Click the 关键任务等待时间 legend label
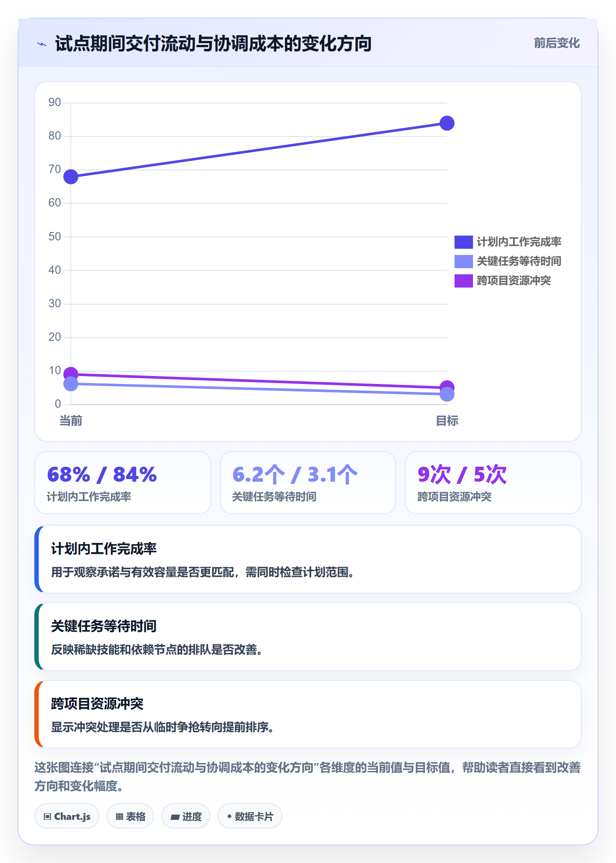This screenshot has width=616, height=863. pos(519,261)
